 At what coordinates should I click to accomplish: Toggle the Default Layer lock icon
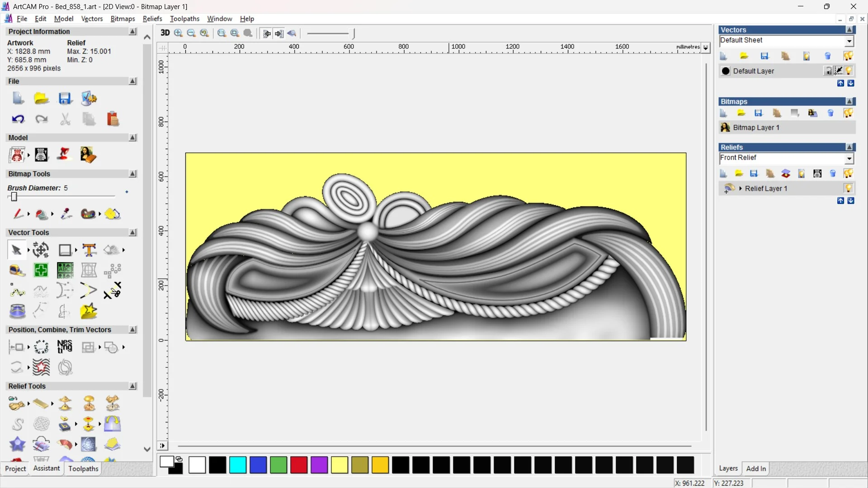[828, 71]
